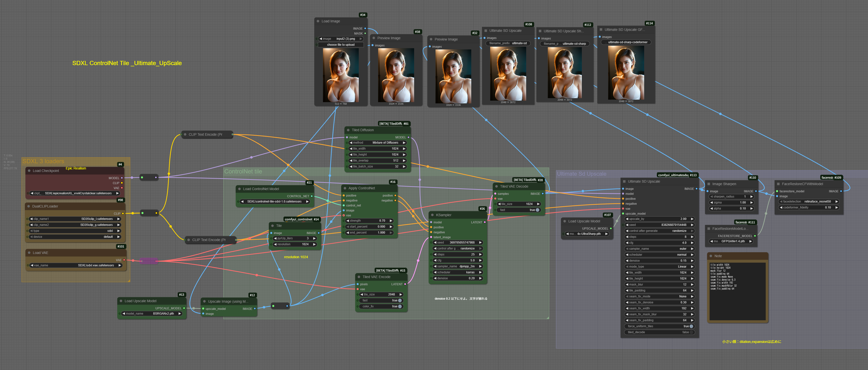The width and height of the screenshot is (868, 370).
Task: Click the Tiled Diffusion node collapse dot
Action: point(348,130)
